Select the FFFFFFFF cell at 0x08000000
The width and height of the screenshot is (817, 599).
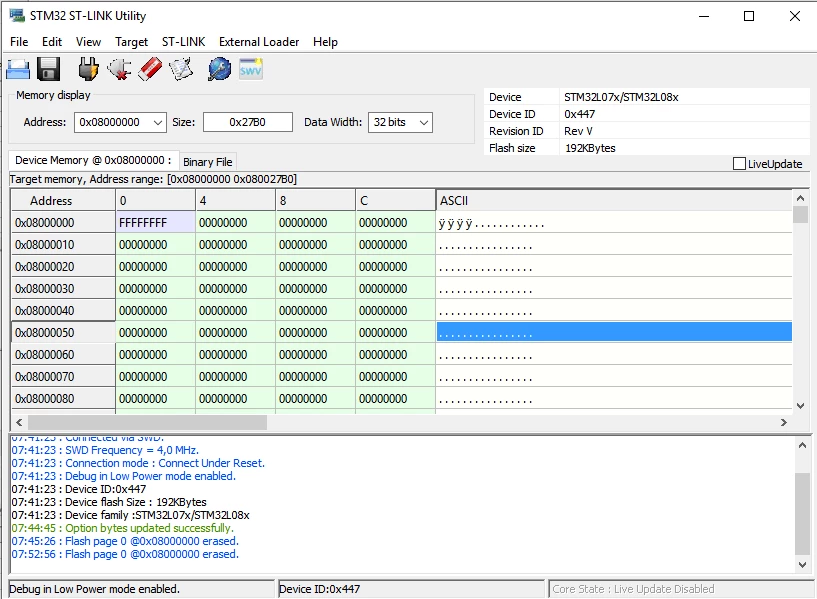155,222
